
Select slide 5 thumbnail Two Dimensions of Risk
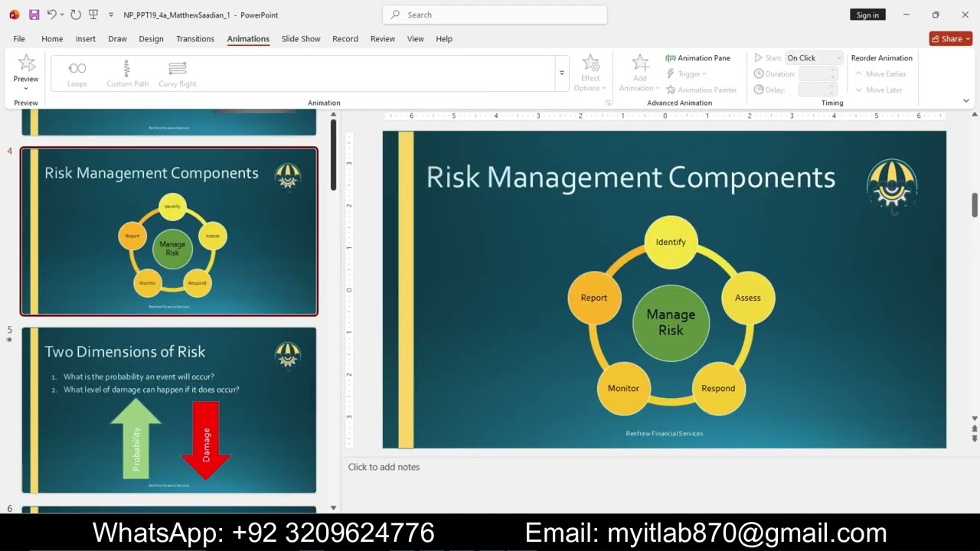(169, 410)
